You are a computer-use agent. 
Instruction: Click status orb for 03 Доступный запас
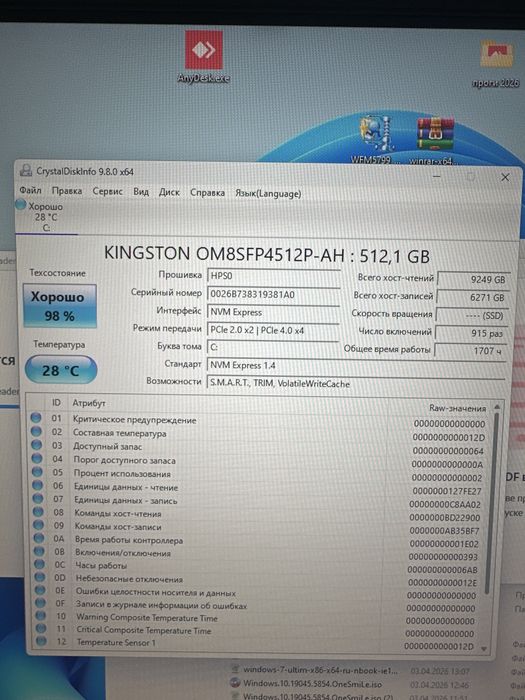pyautogui.click(x=37, y=445)
